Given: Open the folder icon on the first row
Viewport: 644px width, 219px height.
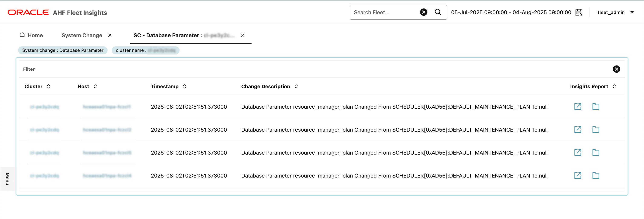Looking at the screenshot, I should 596,106.
